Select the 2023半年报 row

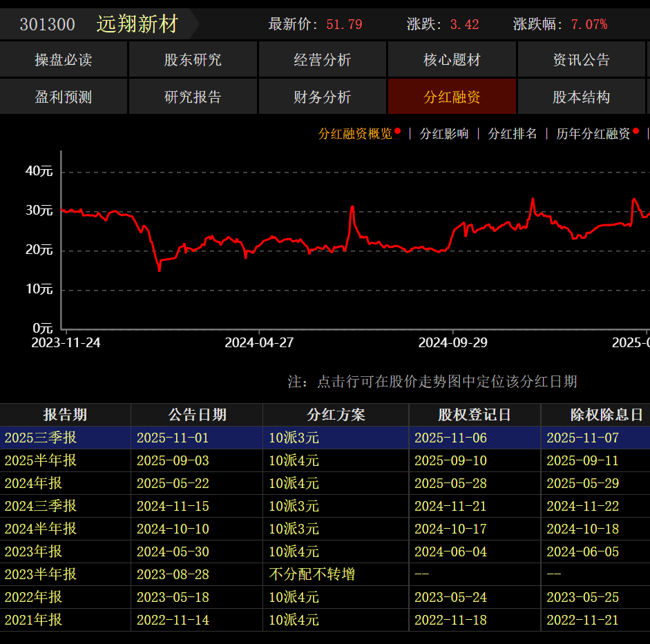click(x=325, y=574)
